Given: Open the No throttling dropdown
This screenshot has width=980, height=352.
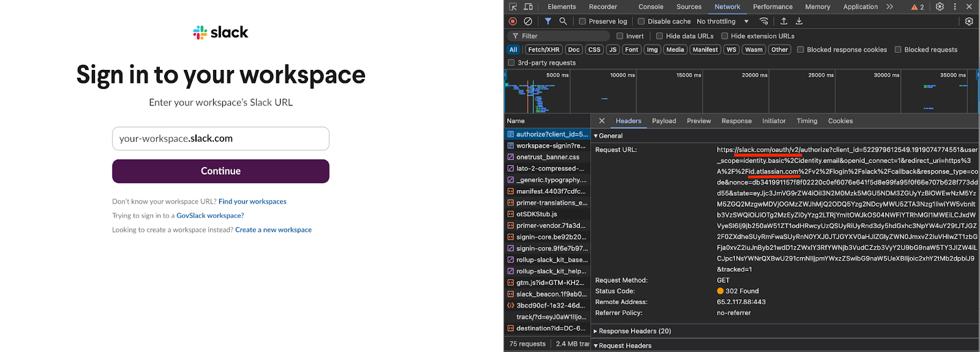Looking at the screenshot, I should coord(723,21).
